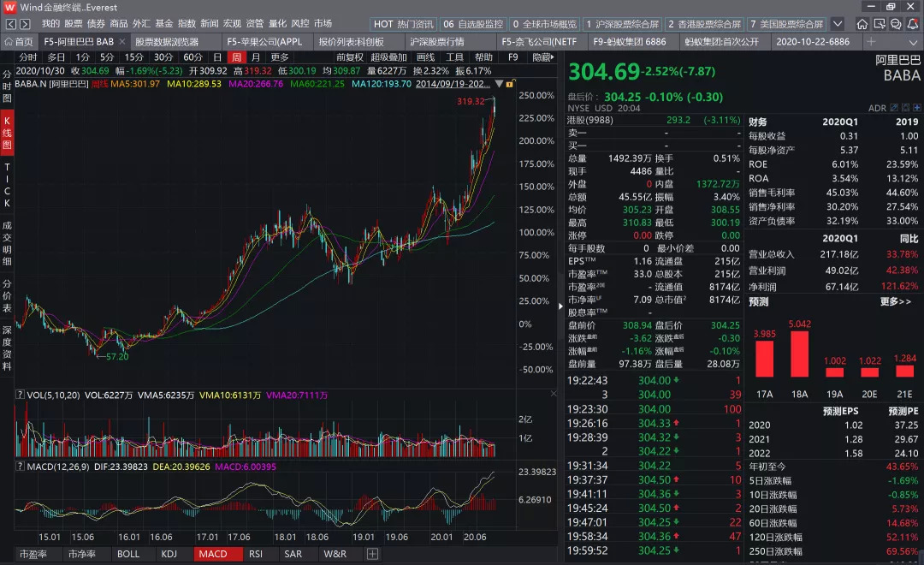
Task: Select the 60分 period
Action: coord(192,57)
